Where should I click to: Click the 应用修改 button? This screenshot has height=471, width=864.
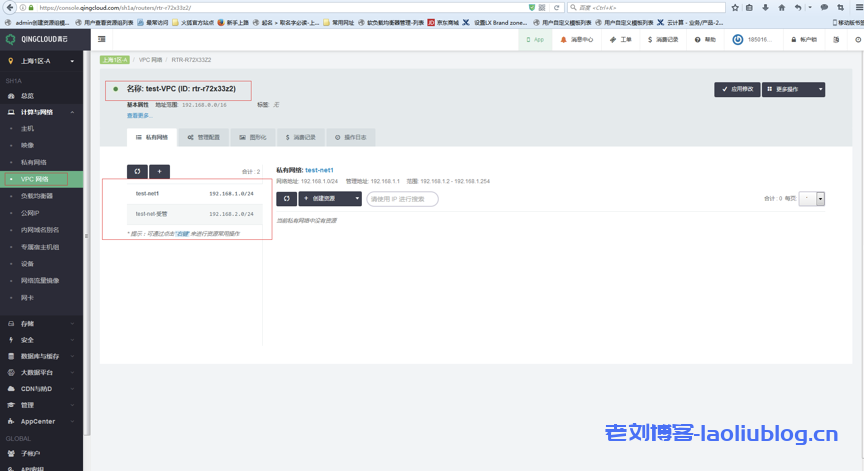click(x=737, y=89)
